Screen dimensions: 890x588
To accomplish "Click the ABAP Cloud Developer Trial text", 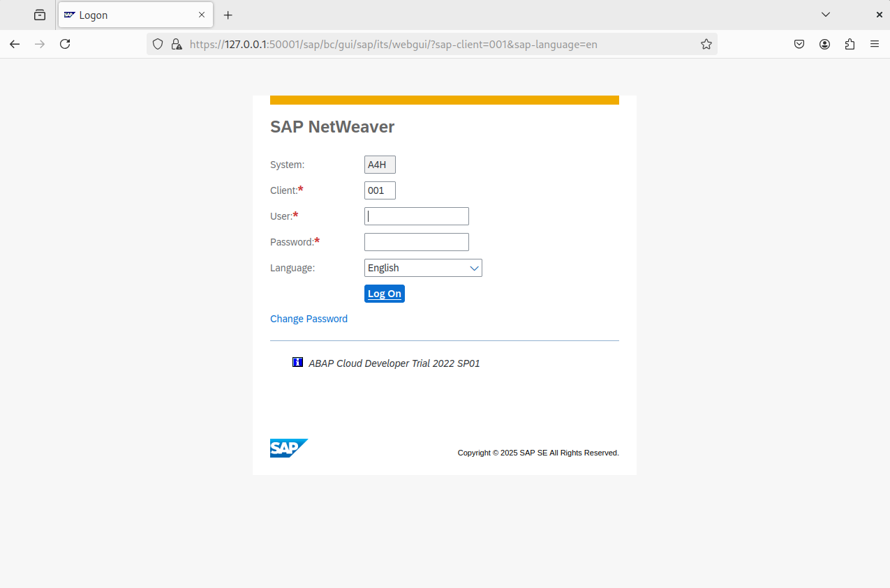I will pos(394,363).
